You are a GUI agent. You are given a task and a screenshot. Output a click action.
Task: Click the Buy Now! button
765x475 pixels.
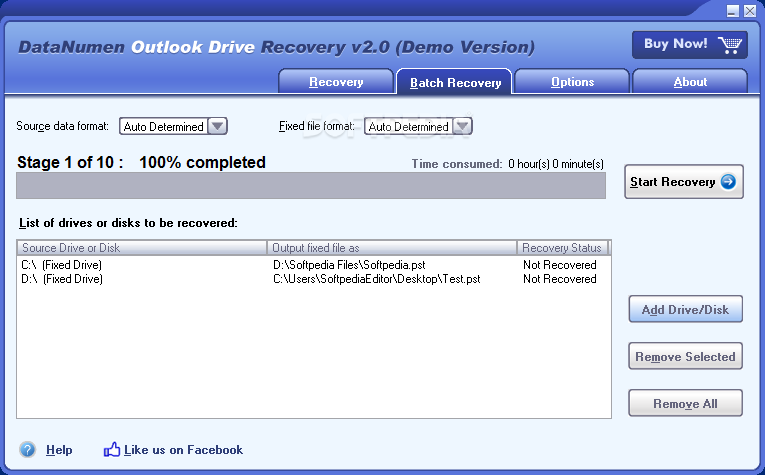point(690,45)
